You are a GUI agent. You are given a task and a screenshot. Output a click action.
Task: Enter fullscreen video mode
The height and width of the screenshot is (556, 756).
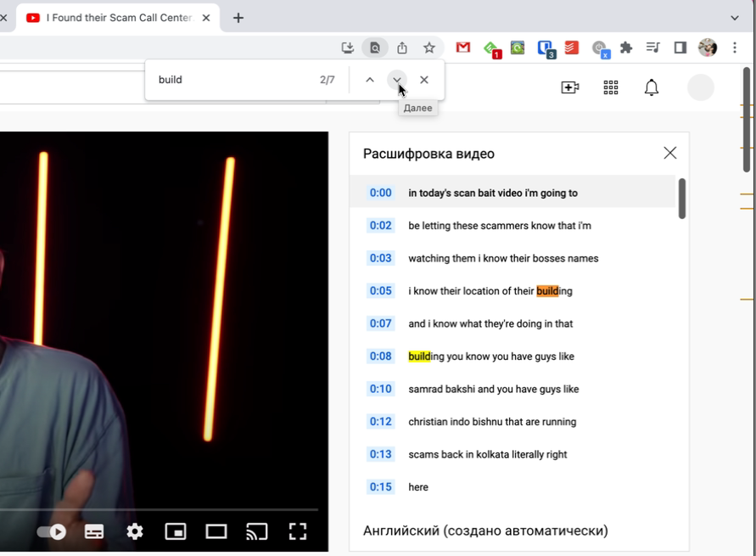(298, 532)
